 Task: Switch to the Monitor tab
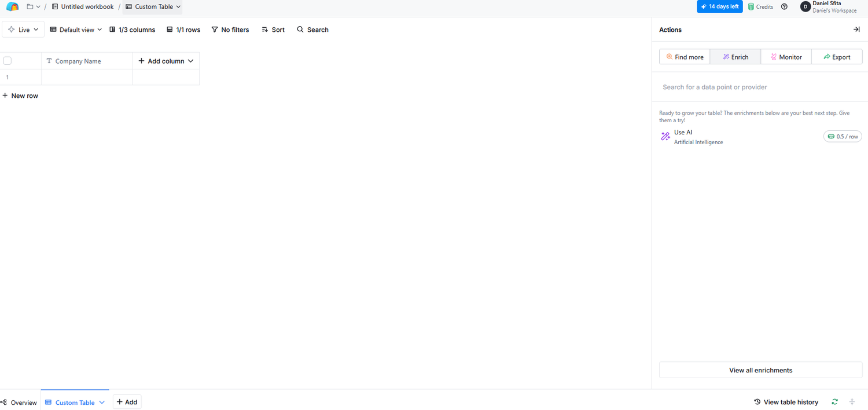click(x=786, y=56)
